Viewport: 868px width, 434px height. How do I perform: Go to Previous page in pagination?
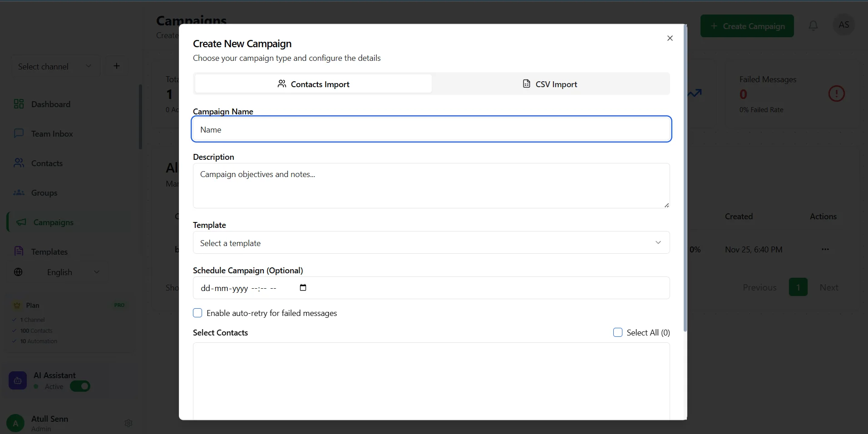[759, 287]
